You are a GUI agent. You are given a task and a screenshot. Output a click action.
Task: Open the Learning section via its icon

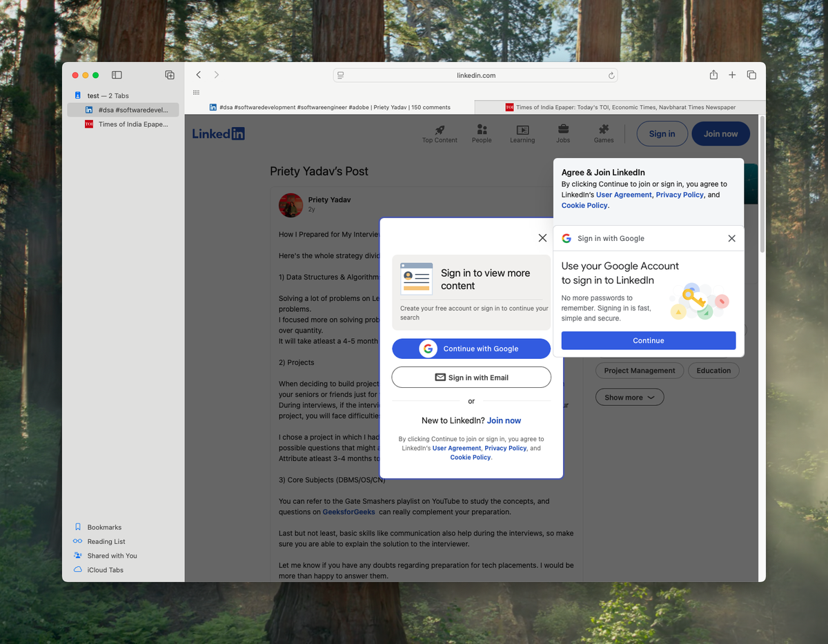(x=522, y=128)
